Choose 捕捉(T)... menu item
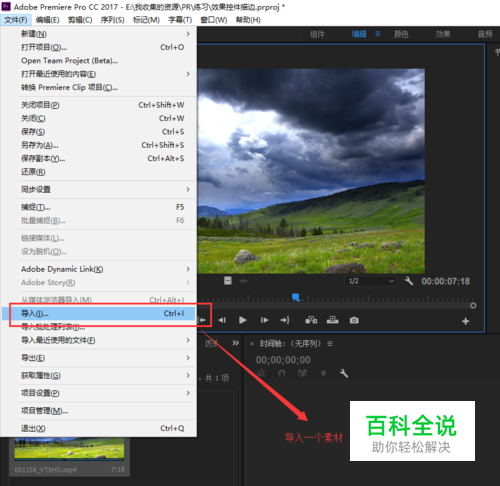Viewport: 500px width, 486px height. 99,207
